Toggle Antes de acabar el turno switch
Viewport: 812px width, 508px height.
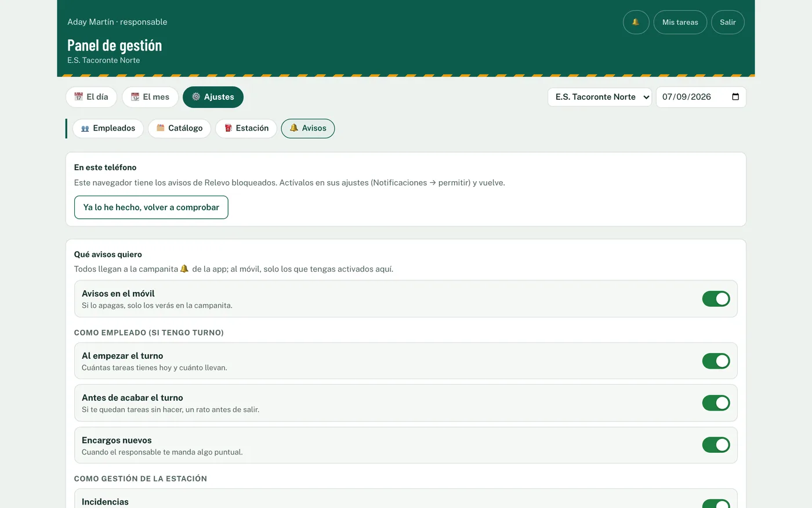coord(716,403)
